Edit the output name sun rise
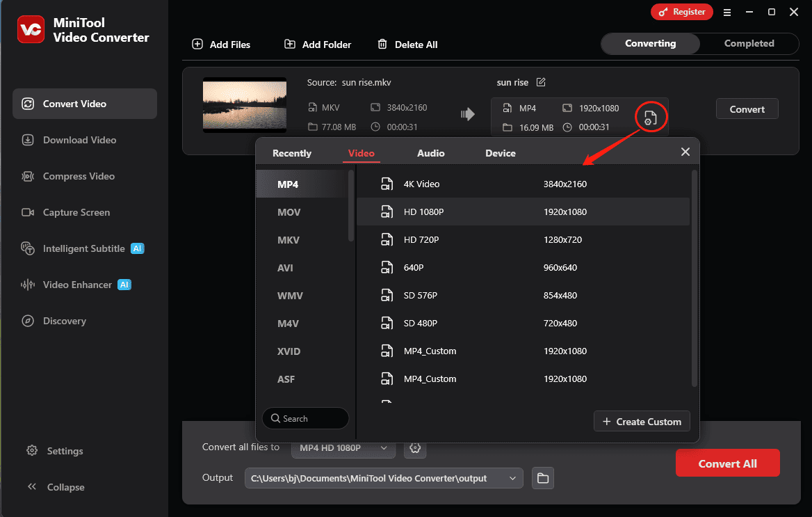The image size is (812, 517). (541, 82)
